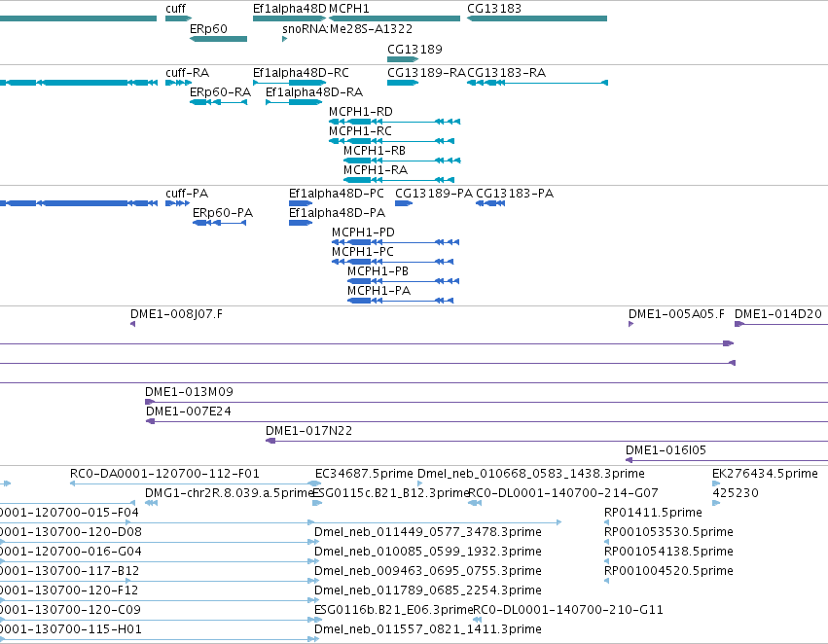Open the CG13183-RA transcript label

coord(506,73)
